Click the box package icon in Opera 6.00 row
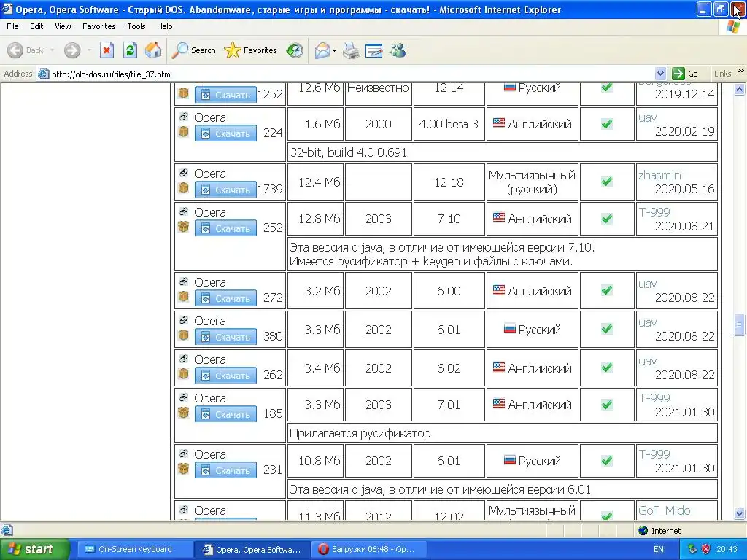The image size is (747, 560). 183,297
